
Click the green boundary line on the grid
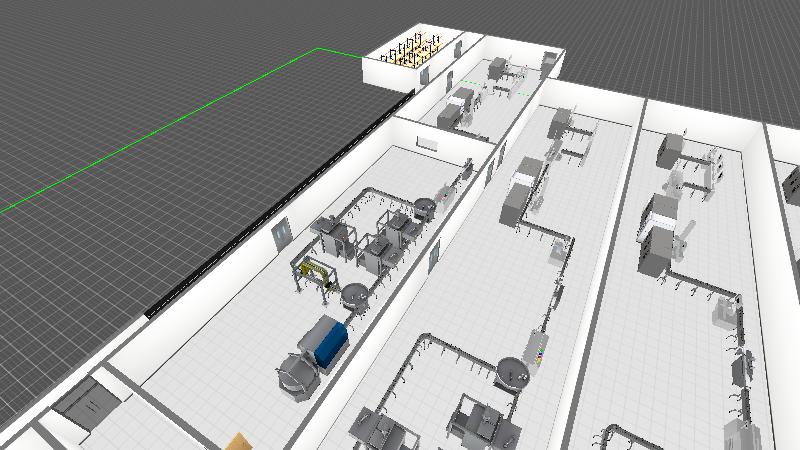click(x=160, y=130)
